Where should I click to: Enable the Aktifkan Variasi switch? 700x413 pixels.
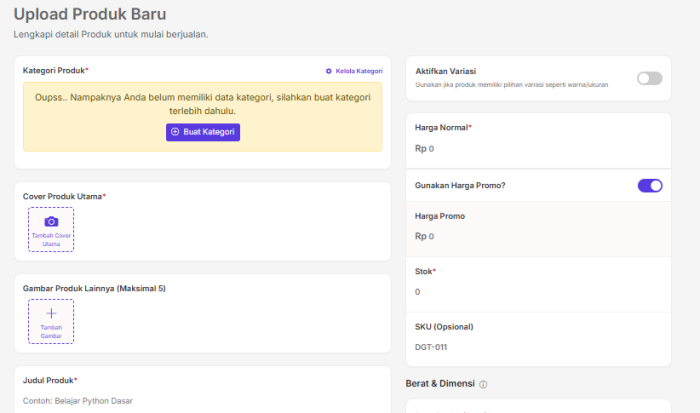pyautogui.click(x=650, y=79)
